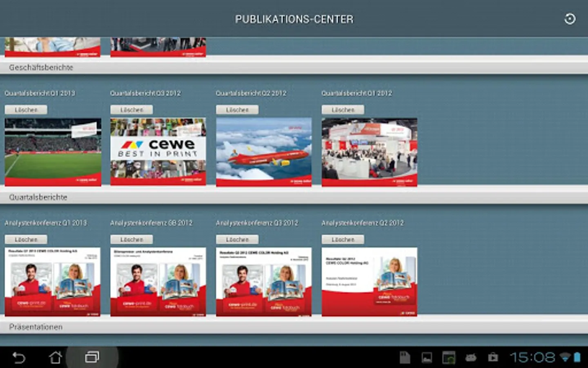Screen dimensions: 588x368
Task: Tap the Android home icon
Action: [55, 357]
